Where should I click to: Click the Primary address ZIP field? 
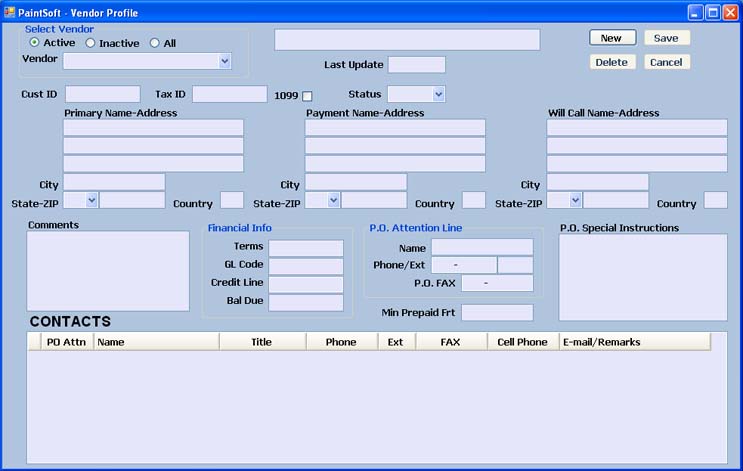click(x=132, y=200)
